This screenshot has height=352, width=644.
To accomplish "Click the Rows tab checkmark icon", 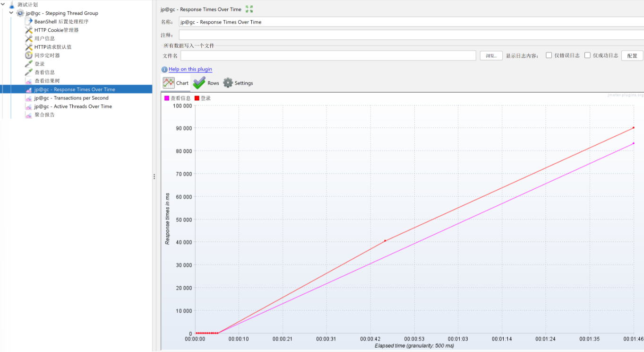I will pos(199,83).
